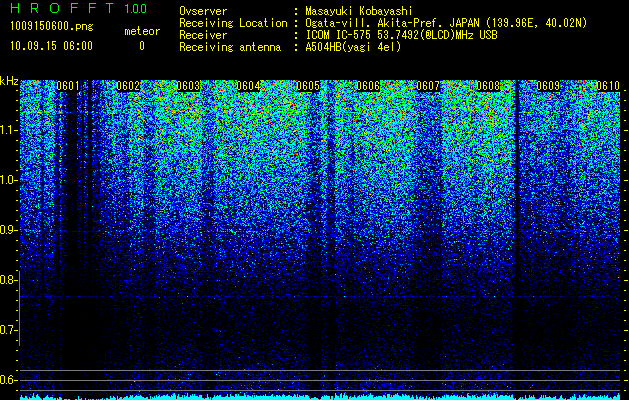Click the kHz axis unit label
Viewport: 629px width, 400px height.
[x=9, y=81]
